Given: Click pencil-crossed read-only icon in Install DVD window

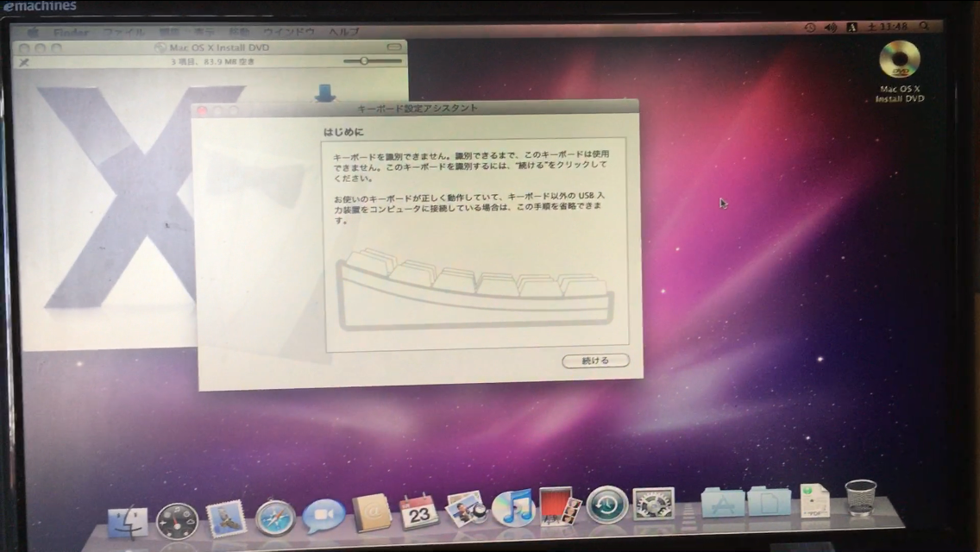Looking at the screenshot, I should pos(24,62).
